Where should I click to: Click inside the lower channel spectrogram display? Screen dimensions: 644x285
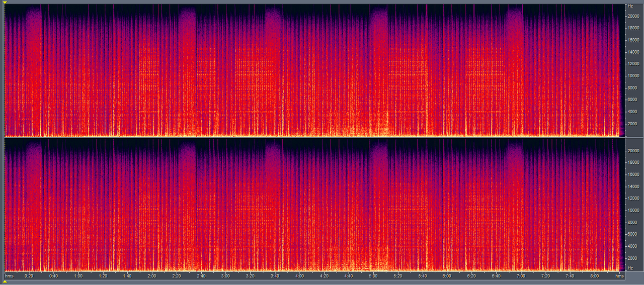314,205
